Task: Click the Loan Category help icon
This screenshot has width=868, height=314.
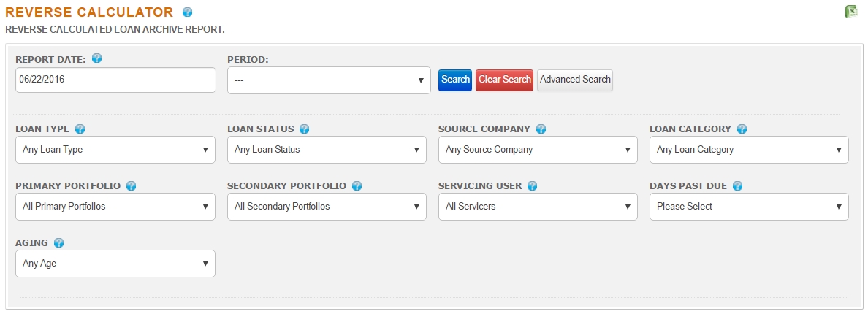Action: tap(742, 129)
